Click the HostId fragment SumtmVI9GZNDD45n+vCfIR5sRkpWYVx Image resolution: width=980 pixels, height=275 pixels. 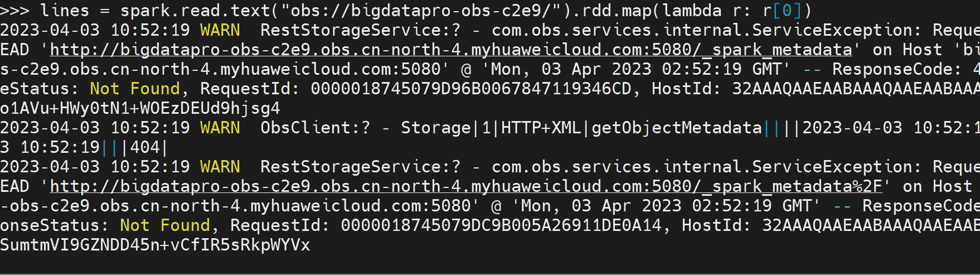(155, 245)
